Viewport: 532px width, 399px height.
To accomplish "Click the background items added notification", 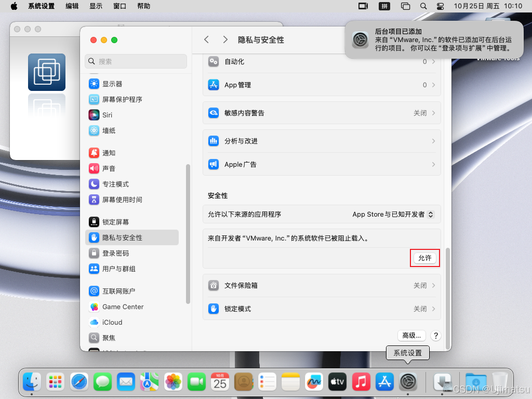I will pyautogui.click(x=434, y=39).
